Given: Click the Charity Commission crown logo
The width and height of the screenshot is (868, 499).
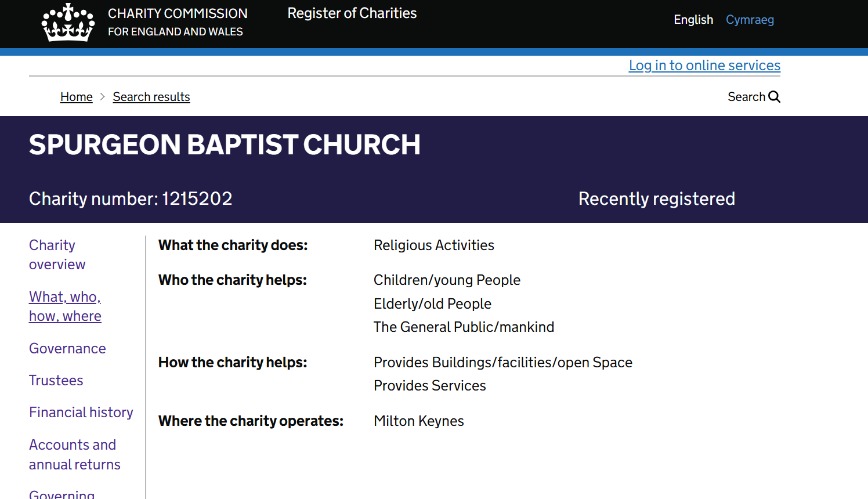Looking at the screenshot, I should click(68, 23).
